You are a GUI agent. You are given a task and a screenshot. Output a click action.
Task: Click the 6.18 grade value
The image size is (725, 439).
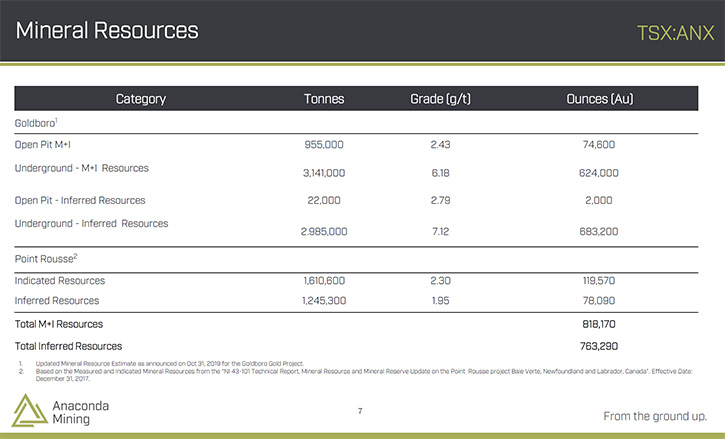pyautogui.click(x=440, y=173)
